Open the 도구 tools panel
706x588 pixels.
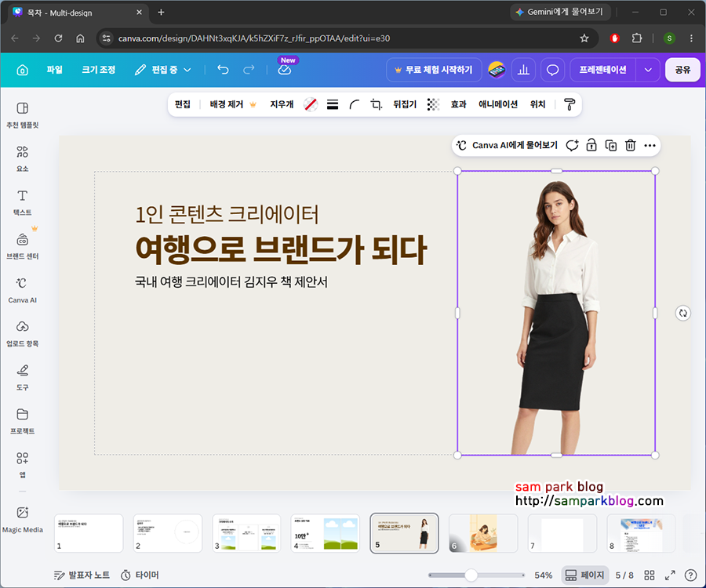23,377
